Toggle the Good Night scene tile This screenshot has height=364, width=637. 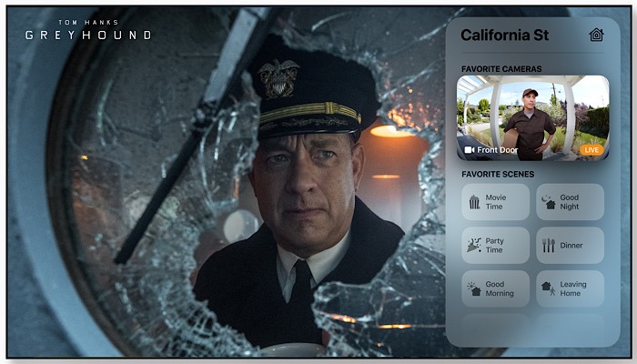tap(570, 202)
